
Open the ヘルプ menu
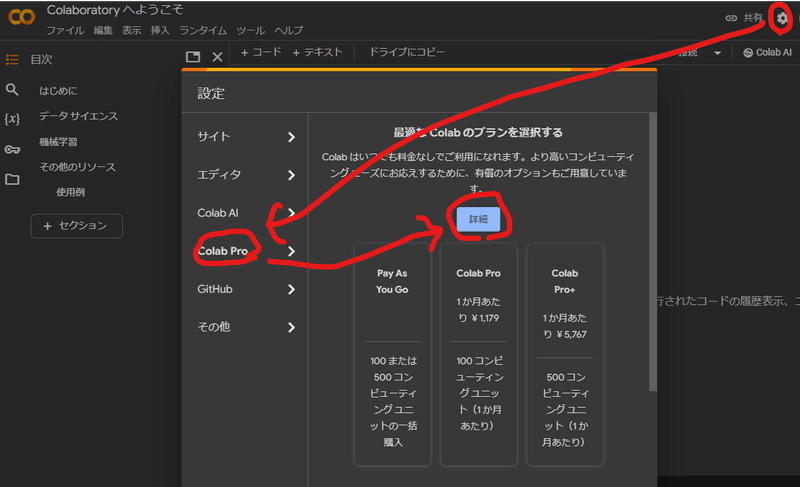point(289,31)
